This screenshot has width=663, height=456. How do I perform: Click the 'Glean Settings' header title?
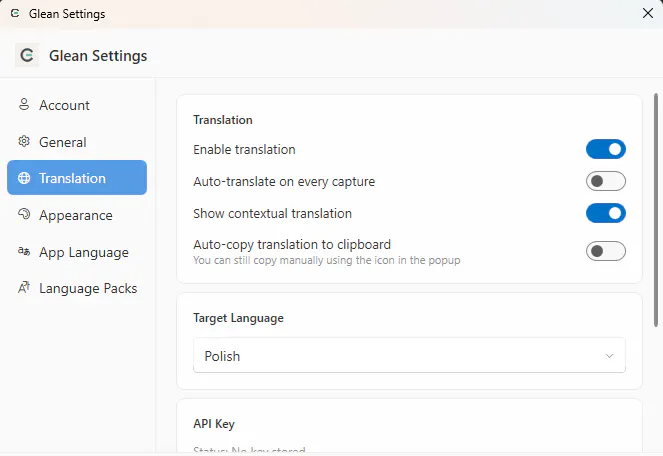click(x=98, y=55)
